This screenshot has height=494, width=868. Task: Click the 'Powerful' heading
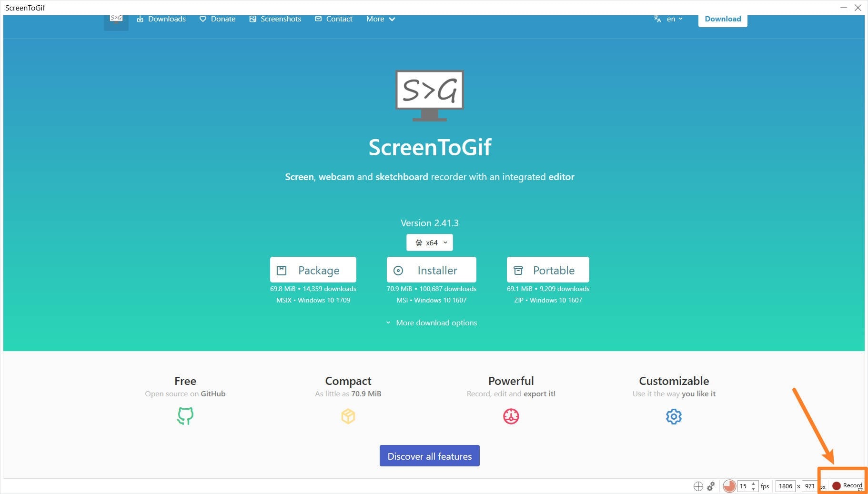pyautogui.click(x=511, y=381)
